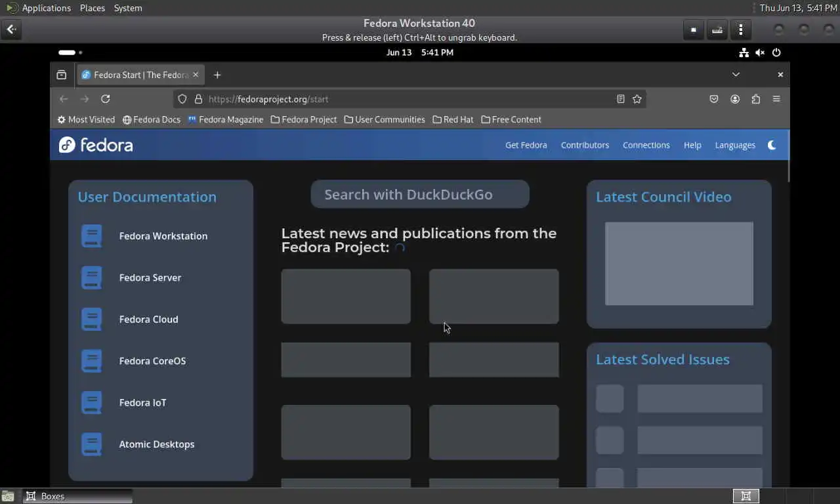Click the Boxes taskbar entry
The image size is (840, 504).
tap(77, 496)
